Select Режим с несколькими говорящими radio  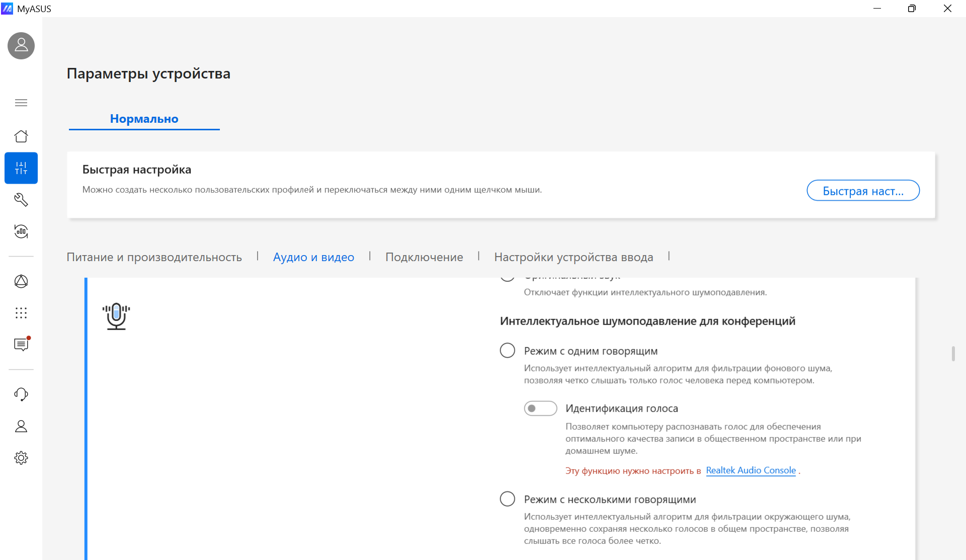point(507,499)
